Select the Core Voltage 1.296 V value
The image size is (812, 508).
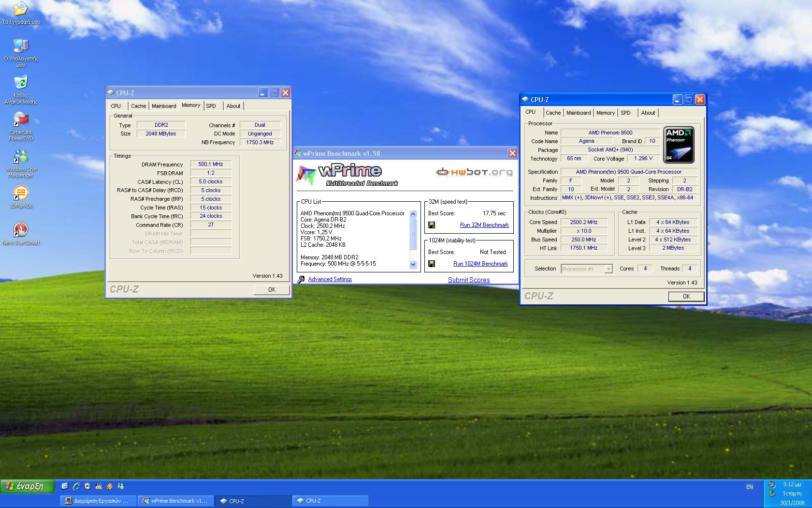643,158
